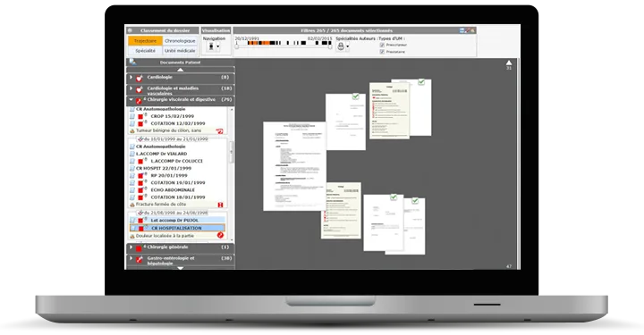Open L.ACCOMP Dr COLUCCI document

[176, 161]
